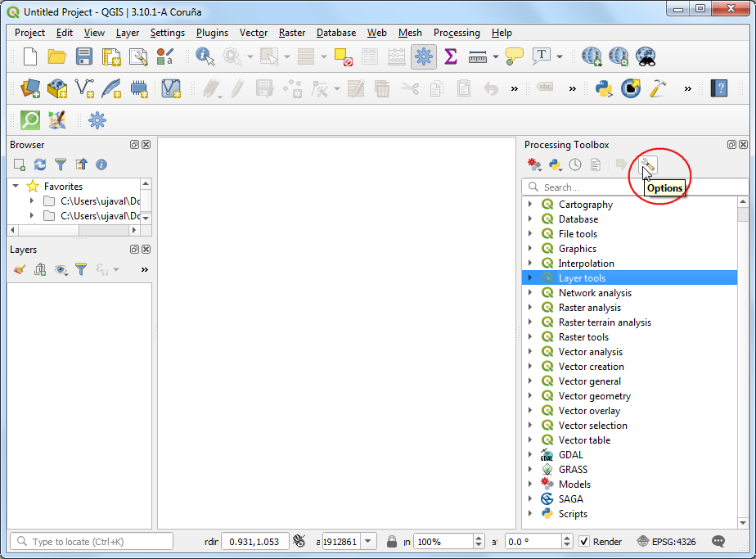
Task: Open the Messages log speech bubble icon
Action: [718, 541]
